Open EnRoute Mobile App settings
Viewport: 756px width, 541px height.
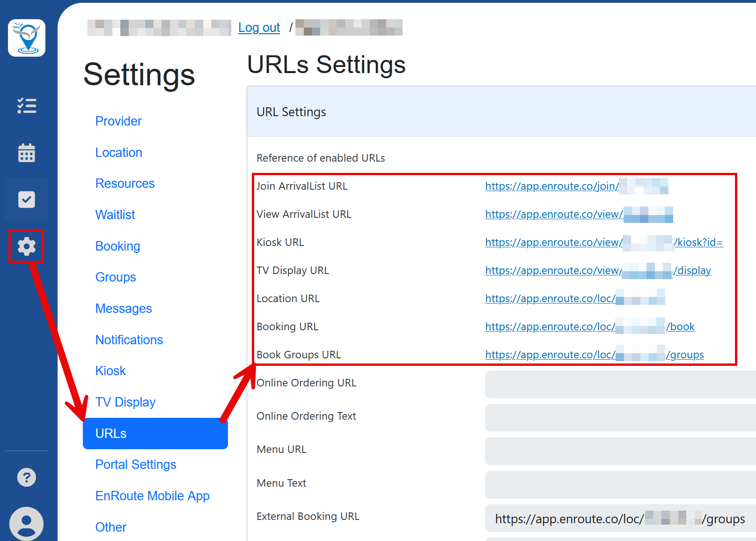(x=153, y=496)
